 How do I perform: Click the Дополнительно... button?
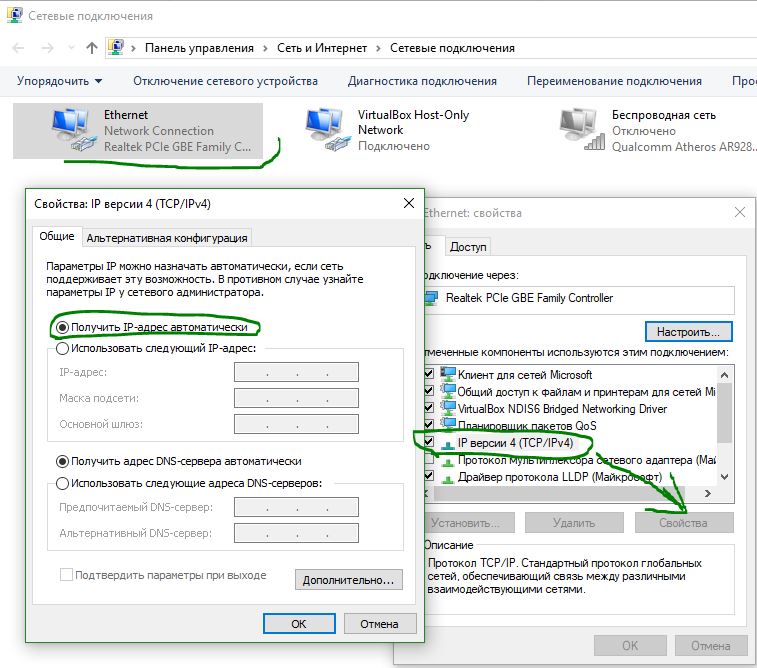(x=349, y=580)
